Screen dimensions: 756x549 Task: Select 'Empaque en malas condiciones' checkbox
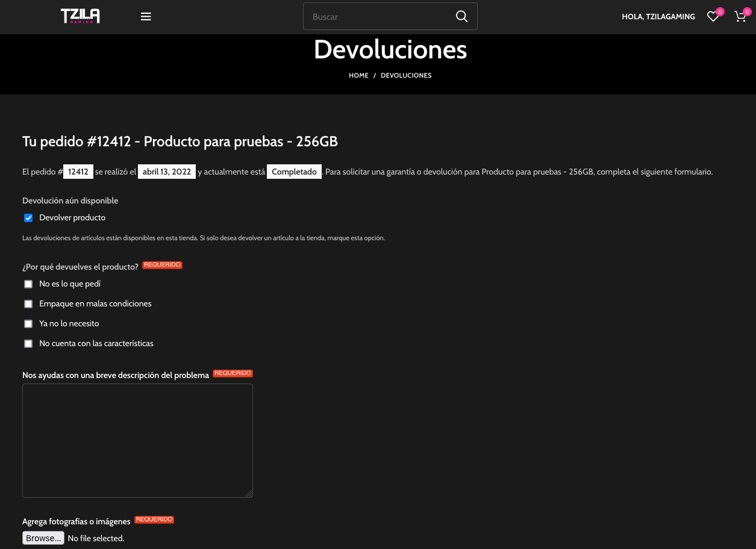click(x=28, y=304)
